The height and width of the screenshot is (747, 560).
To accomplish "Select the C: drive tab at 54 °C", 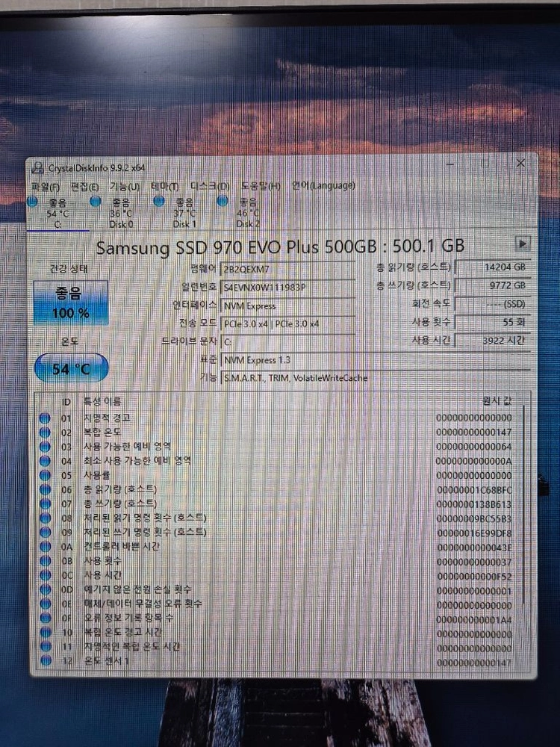I will [57, 214].
